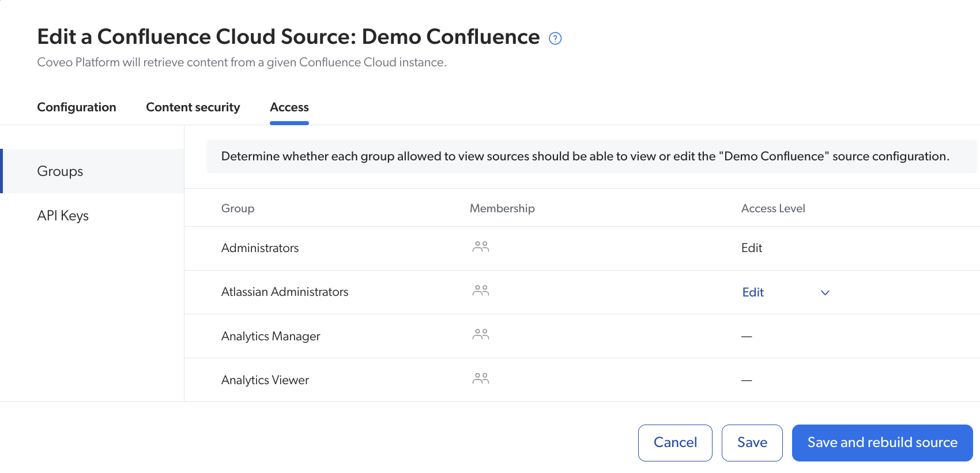Screen dimensions: 980x473
Task: Select the Administrators group name
Action: pyautogui.click(x=260, y=248)
